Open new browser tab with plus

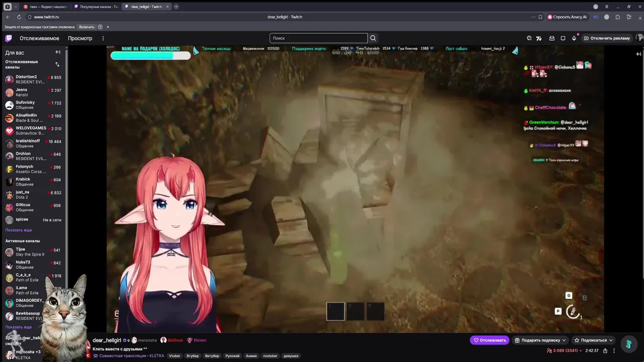pos(176,7)
